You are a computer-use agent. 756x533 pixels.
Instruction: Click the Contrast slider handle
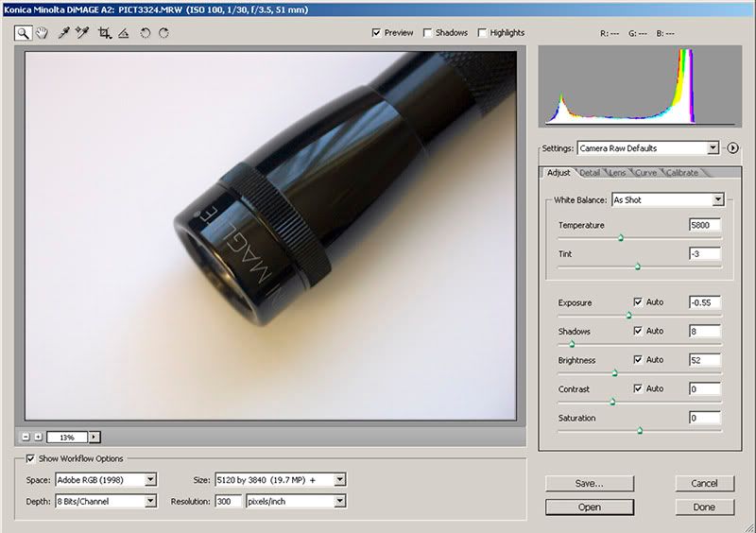(x=612, y=402)
